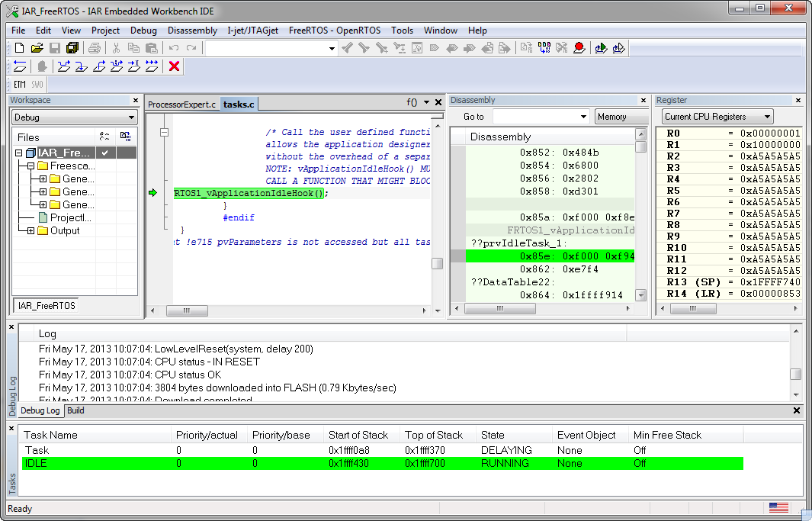812x521 pixels.
Task: Open the Current CPU Registers dropdown
Action: [x=768, y=117]
